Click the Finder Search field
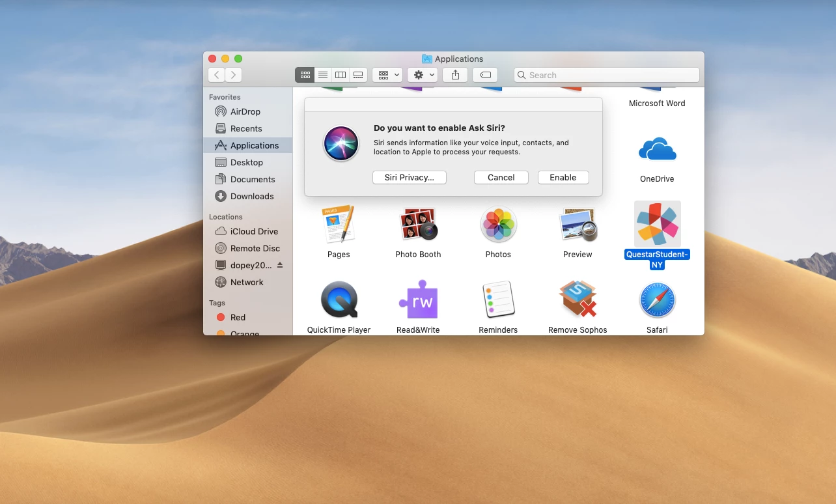Image resolution: width=836 pixels, height=504 pixels. point(607,75)
